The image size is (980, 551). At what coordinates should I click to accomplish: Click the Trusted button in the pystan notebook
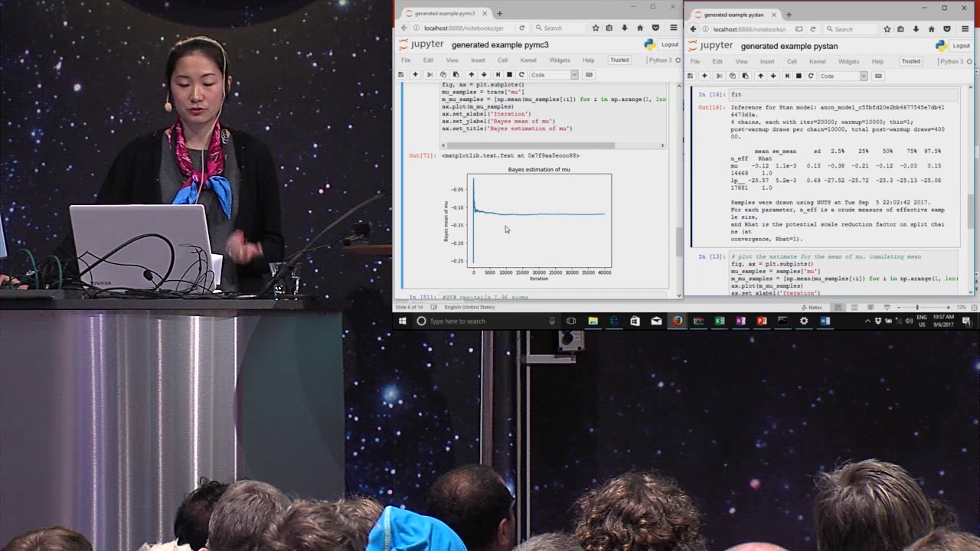[x=910, y=61]
